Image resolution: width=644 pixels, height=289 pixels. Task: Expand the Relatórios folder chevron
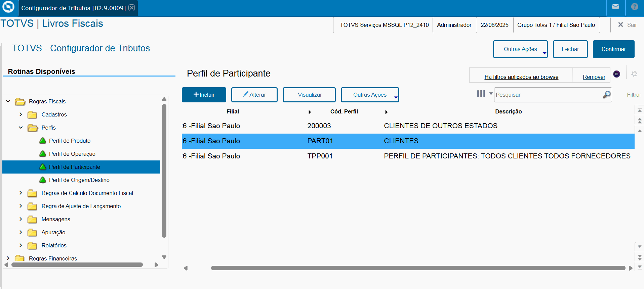coord(21,245)
